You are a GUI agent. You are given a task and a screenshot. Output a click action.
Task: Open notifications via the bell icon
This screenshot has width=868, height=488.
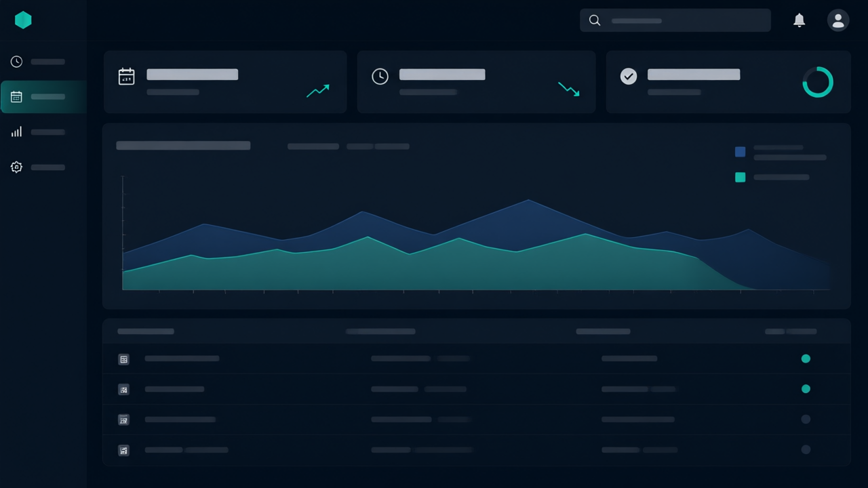point(800,20)
